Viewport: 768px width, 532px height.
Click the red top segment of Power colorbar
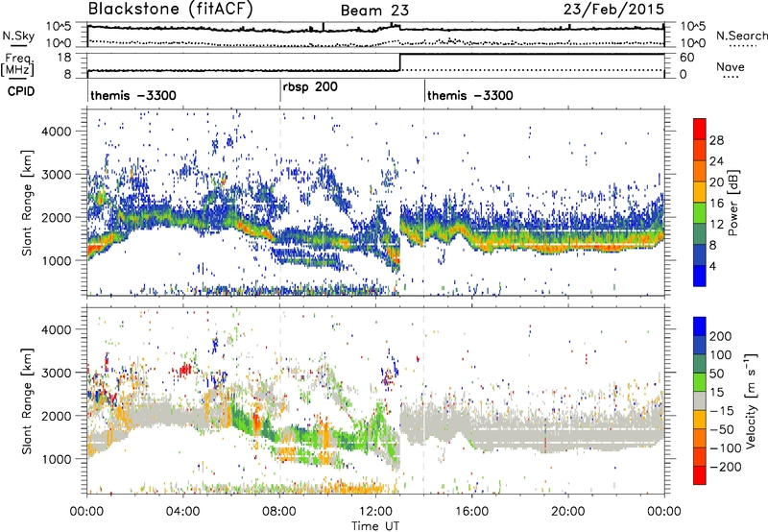(700, 129)
